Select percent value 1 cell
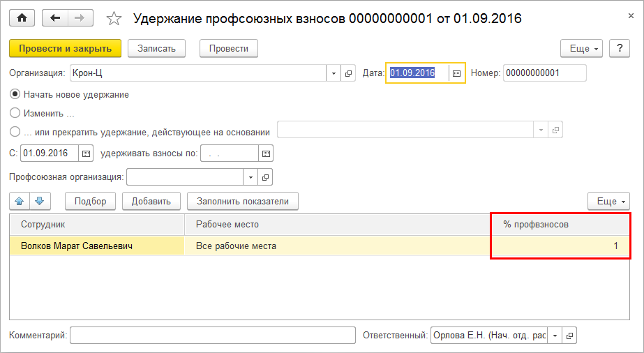This screenshot has height=353, width=644. pyautogui.click(x=560, y=246)
